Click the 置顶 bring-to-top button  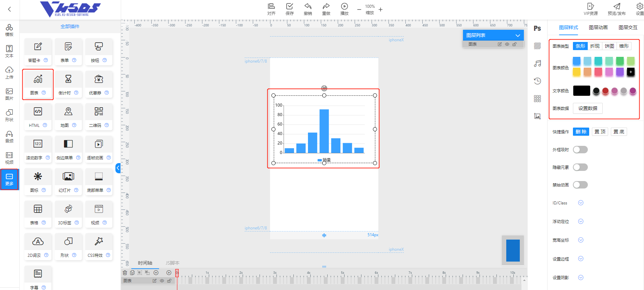[x=600, y=132]
